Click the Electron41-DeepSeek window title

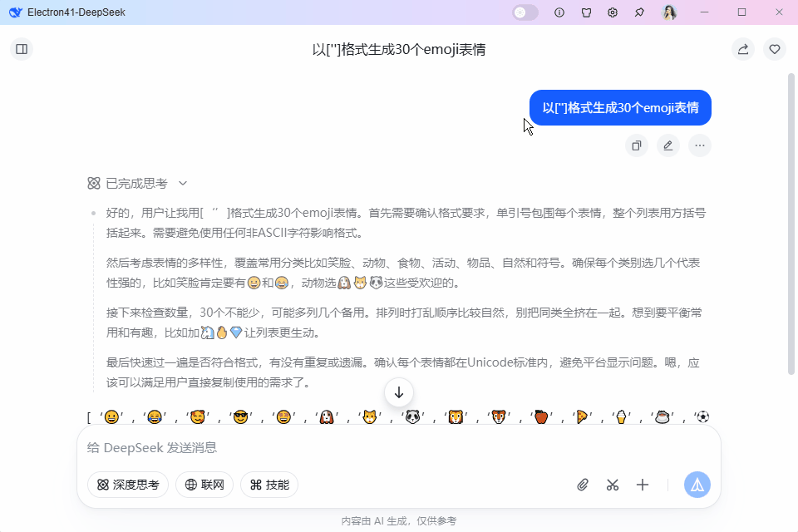coord(76,12)
